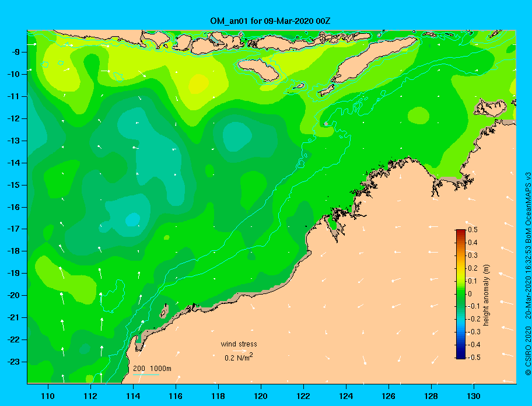Click the map title 'OM_an01 for 09-Mar-2020 00Z'
Viewport: 532px width, 406px height.
pos(270,21)
